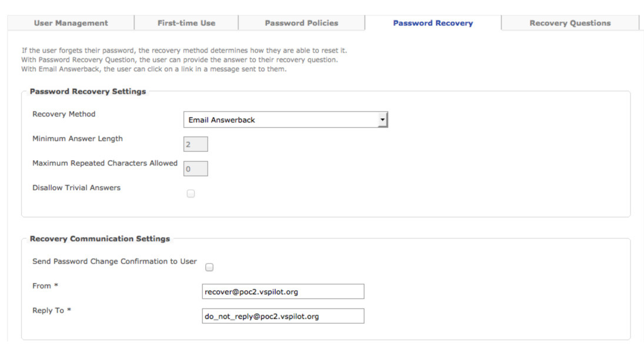The height and width of the screenshot is (348, 644).
Task: Click the Reply To email field
Action: [283, 316]
